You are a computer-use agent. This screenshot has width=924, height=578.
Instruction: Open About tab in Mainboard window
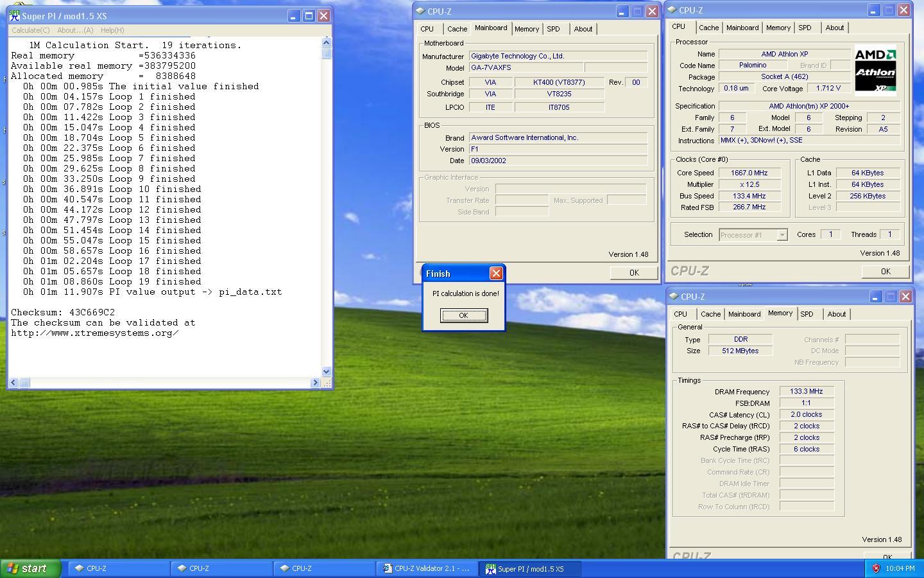click(583, 29)
